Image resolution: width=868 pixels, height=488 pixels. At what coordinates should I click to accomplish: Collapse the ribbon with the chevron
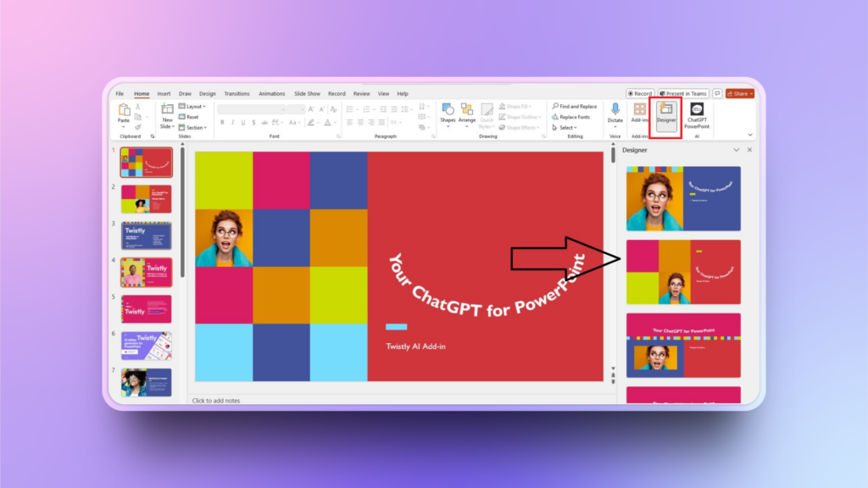(750, 135)
